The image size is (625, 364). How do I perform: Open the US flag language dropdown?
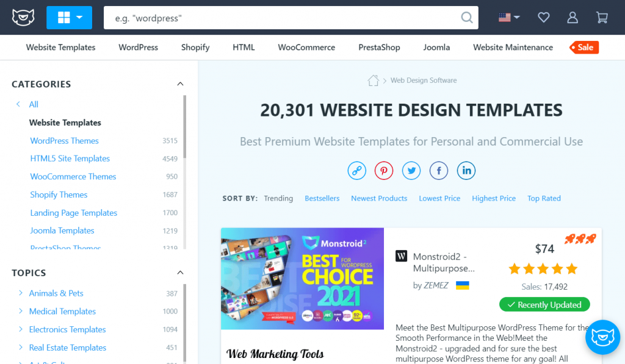click(x=509, y=18)
